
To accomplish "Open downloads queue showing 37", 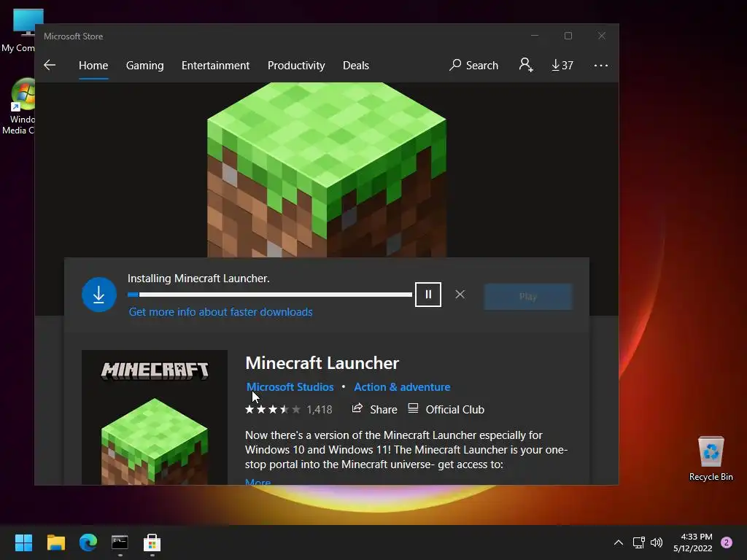I will (562, 65).
